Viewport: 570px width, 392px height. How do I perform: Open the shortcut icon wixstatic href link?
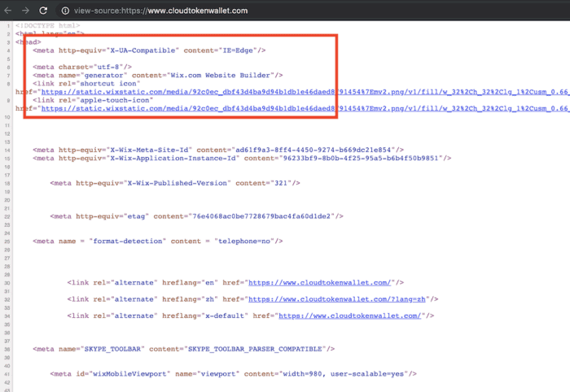click(x=305, y=92)
